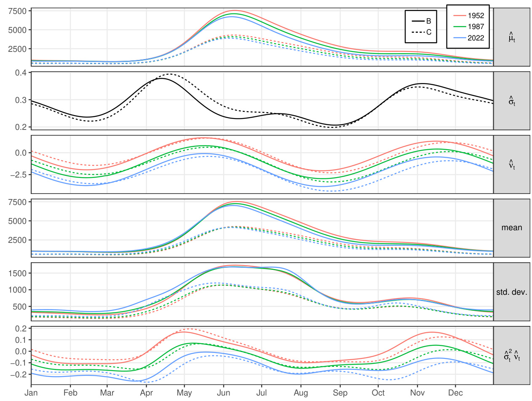532x401 pixels.
Task: Select the Sep x-axis tick label
Action: tap(340, 394)
